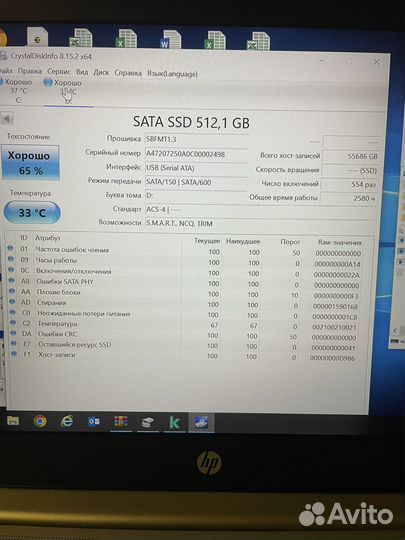The width and height of the screenshot is (405, 540).
Task: Click the power-on count value 554 раз
Action: [x=349, y=184]
